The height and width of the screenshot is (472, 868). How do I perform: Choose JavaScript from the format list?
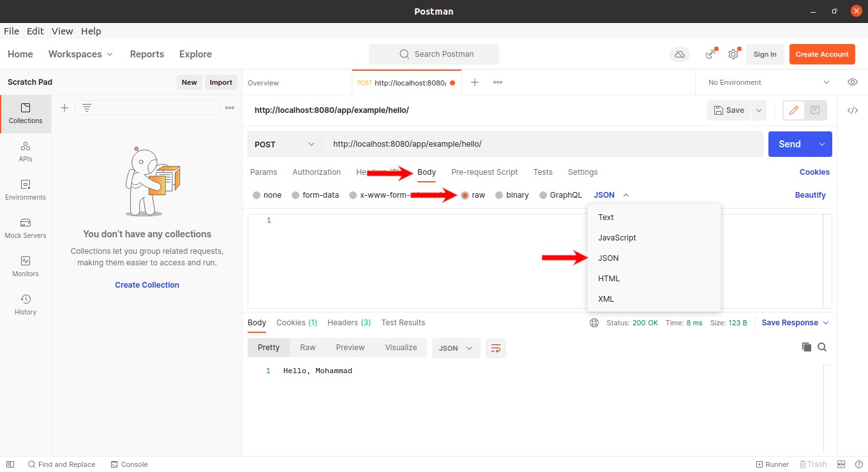click(x=654, y=238)
